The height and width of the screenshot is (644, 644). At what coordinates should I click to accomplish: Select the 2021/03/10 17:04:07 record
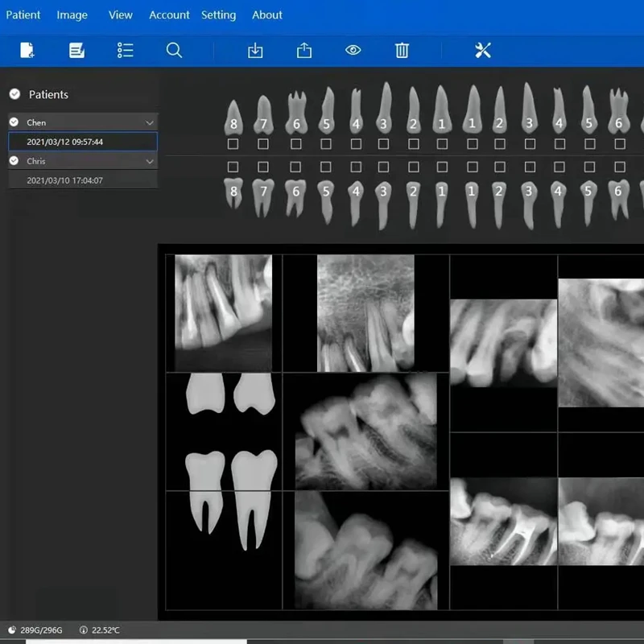pos(64,180)
